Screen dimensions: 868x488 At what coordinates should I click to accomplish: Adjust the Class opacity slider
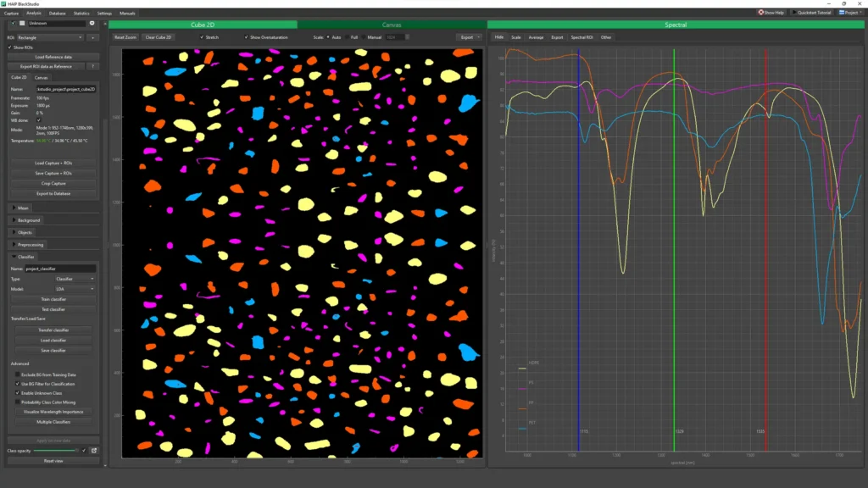click(x=55, y=451)
